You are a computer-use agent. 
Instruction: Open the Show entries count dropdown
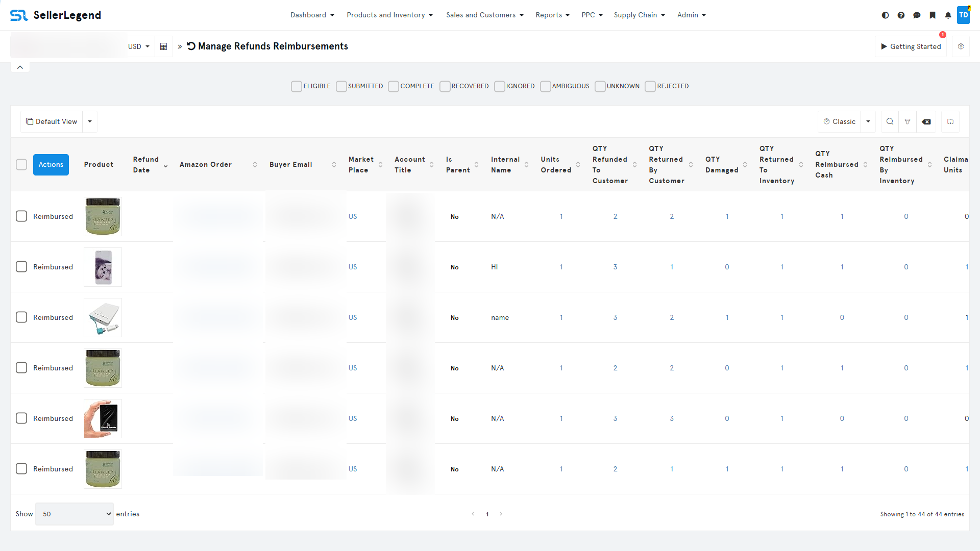pos(75,514)
